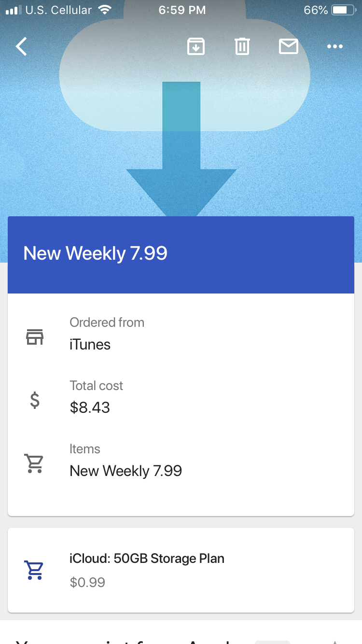
Task: Tap the Wi-Fi signal icon in status bar
Action: click(104, 10)
